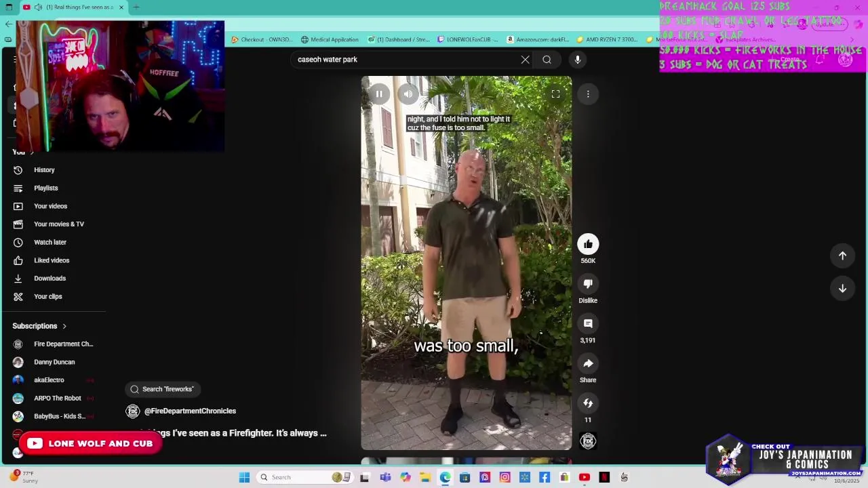This screenshot has width=868, height=488.
Task: Open the channel sound avatar beside video
Action: (x=588, y=442)
